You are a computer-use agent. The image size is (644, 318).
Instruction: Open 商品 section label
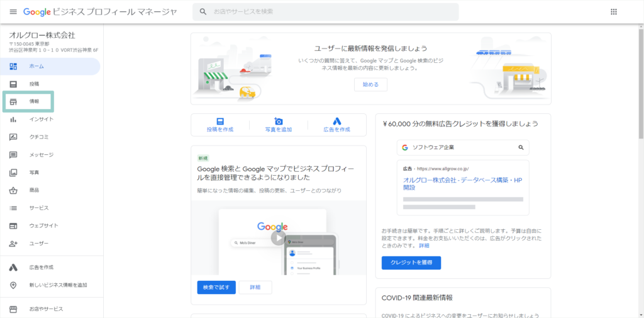coord(34,190)
